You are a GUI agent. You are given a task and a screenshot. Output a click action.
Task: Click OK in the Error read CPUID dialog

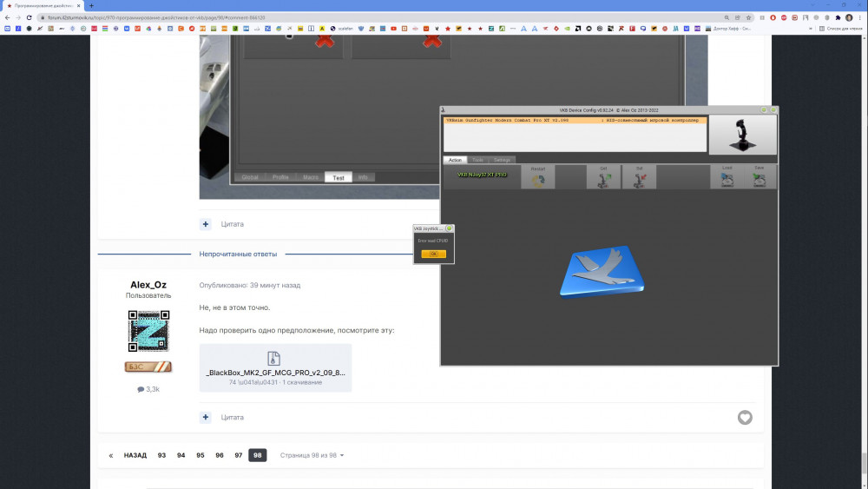pos(433,254)
